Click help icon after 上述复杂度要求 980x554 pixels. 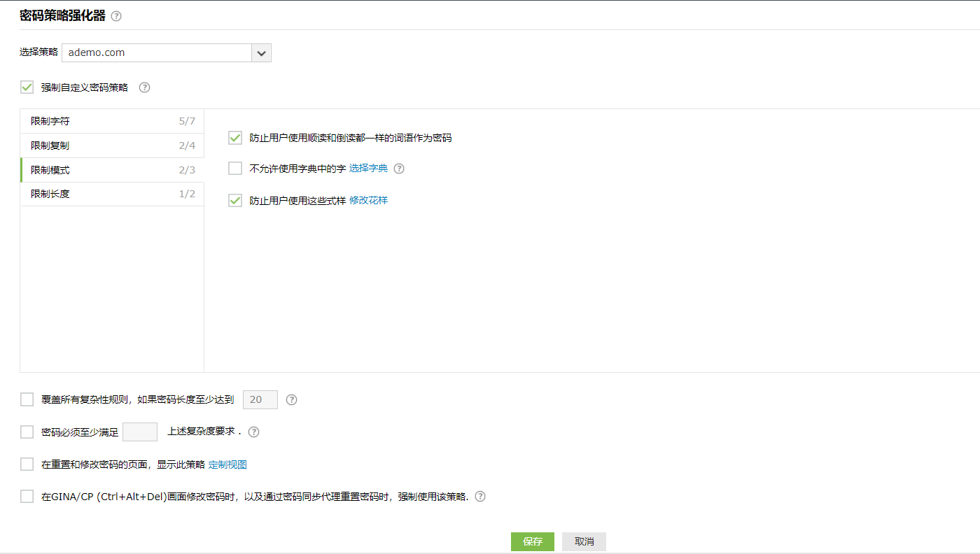coord(254,432)
